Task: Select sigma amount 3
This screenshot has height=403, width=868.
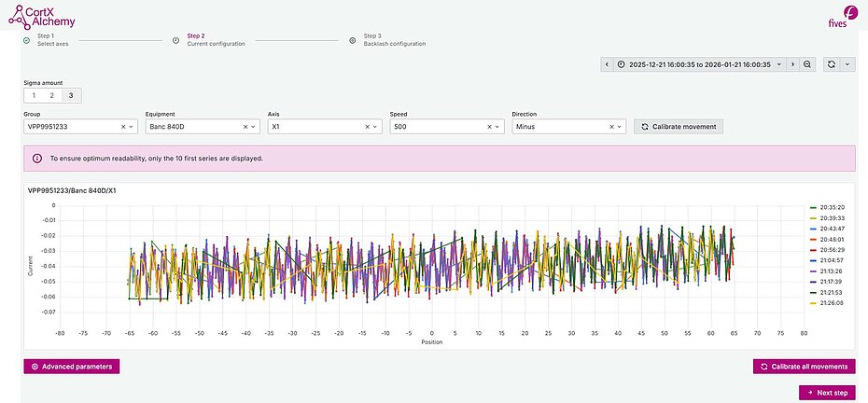Action: coord(70,95)
